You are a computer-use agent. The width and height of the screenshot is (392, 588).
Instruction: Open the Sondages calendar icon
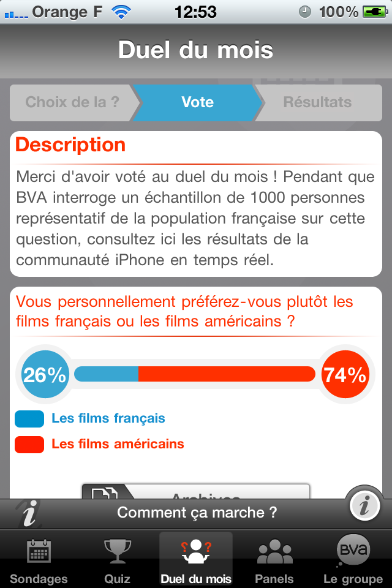pyautogui.click(x=39, y=552)
